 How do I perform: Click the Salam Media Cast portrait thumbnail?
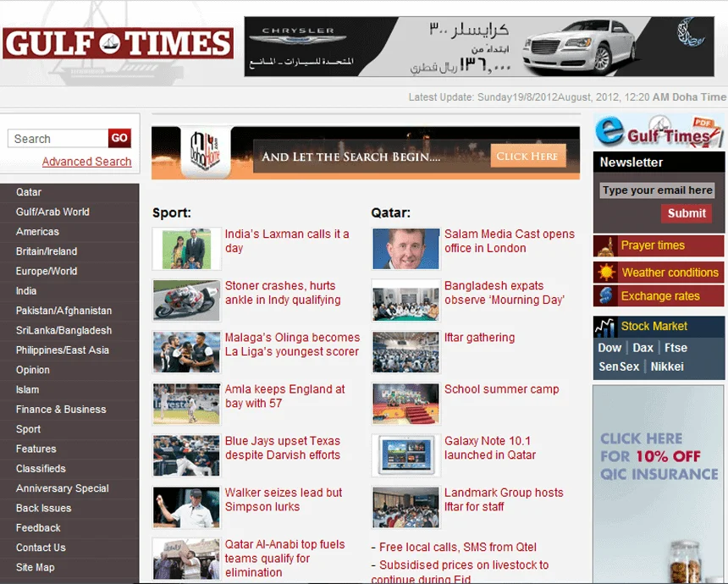(x=405, y=249)
